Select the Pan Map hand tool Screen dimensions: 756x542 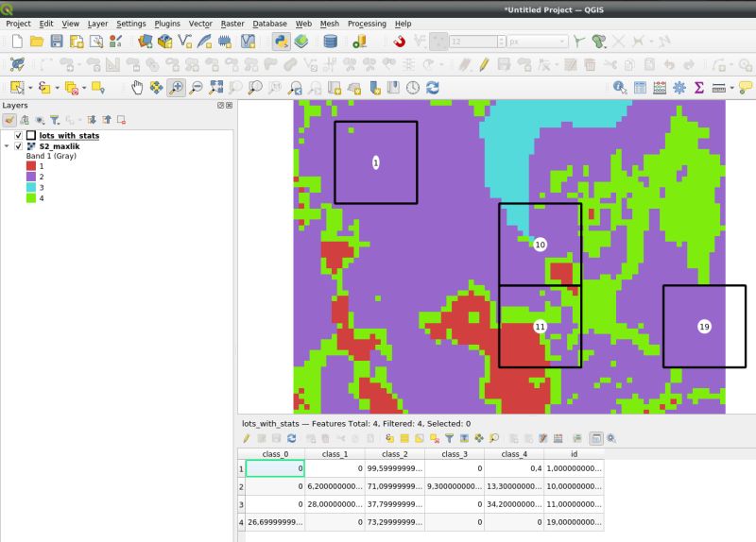tap(137, 88)
